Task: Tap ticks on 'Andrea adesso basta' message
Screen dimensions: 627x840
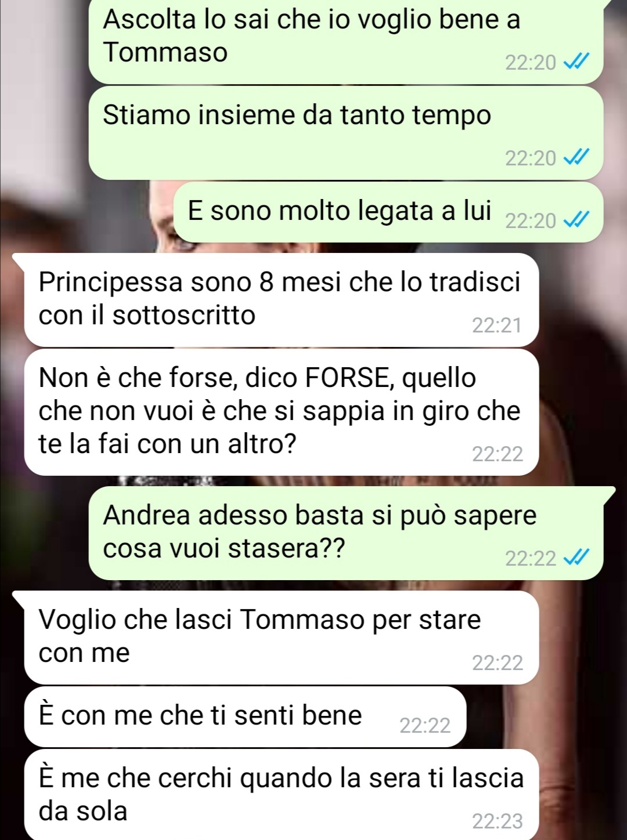Action: coord(576,558)
